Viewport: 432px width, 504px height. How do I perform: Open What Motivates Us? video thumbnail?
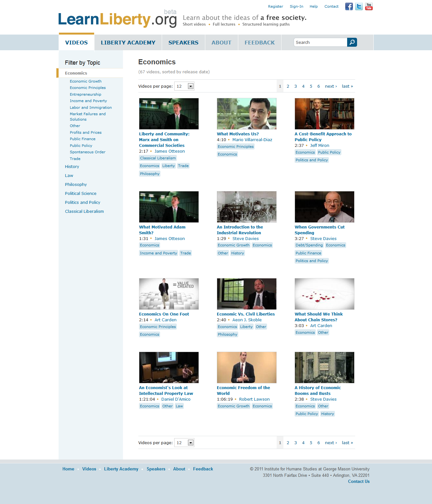tap(247, 114)
